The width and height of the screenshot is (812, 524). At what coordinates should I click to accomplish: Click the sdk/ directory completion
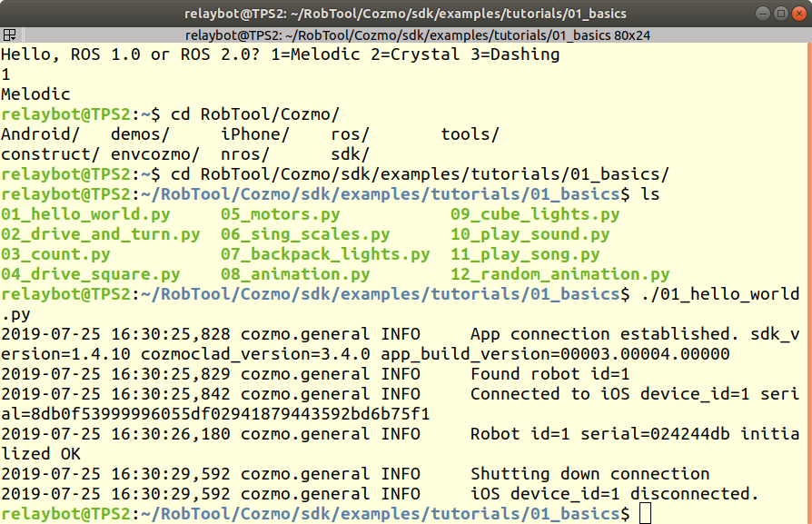[x=350, y=154]
